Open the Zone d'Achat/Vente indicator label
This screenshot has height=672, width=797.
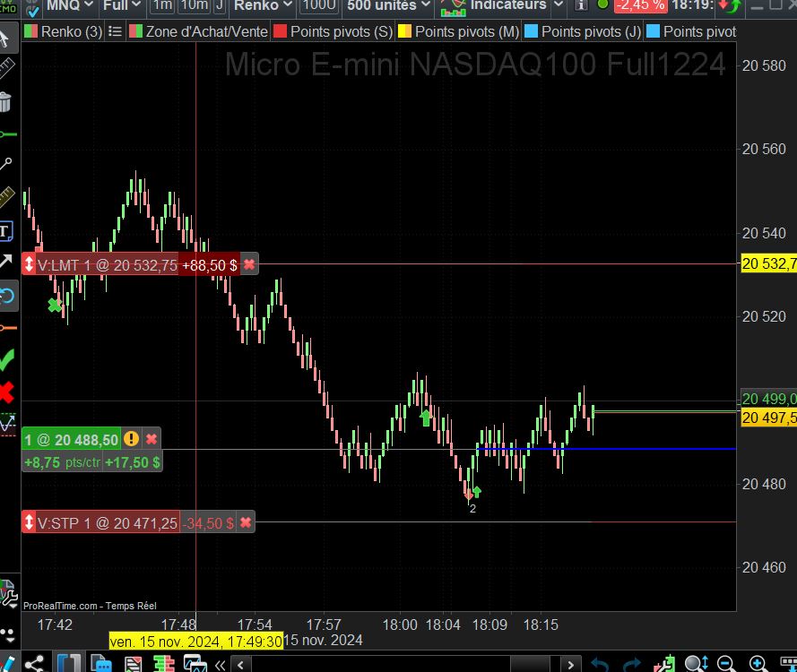click(206, 32)
